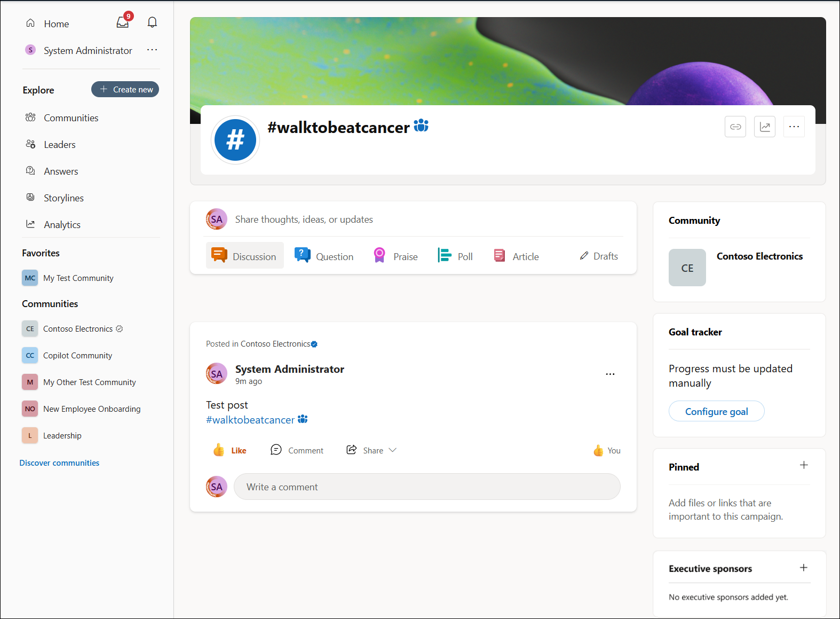Open Storylines in Explore sidebar

[x=64, y=198]
